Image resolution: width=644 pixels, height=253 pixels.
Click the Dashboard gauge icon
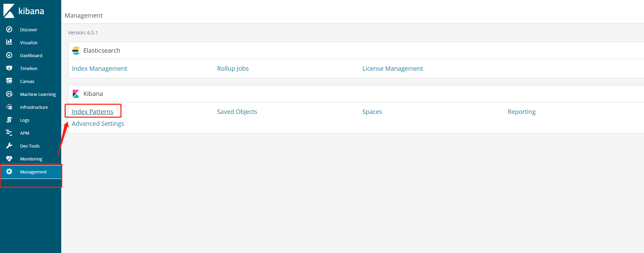(9, 55)
